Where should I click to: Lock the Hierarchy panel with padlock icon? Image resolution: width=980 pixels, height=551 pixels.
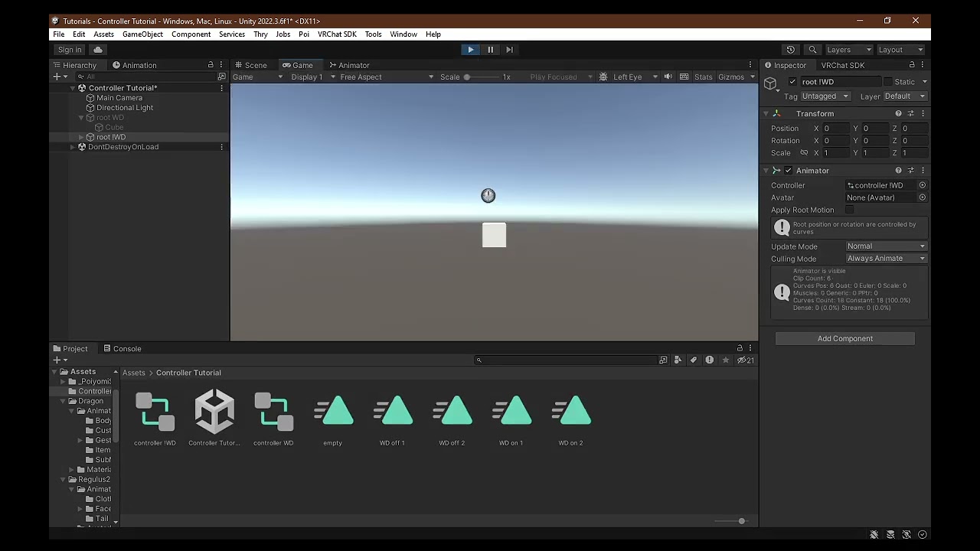[211, 65]
